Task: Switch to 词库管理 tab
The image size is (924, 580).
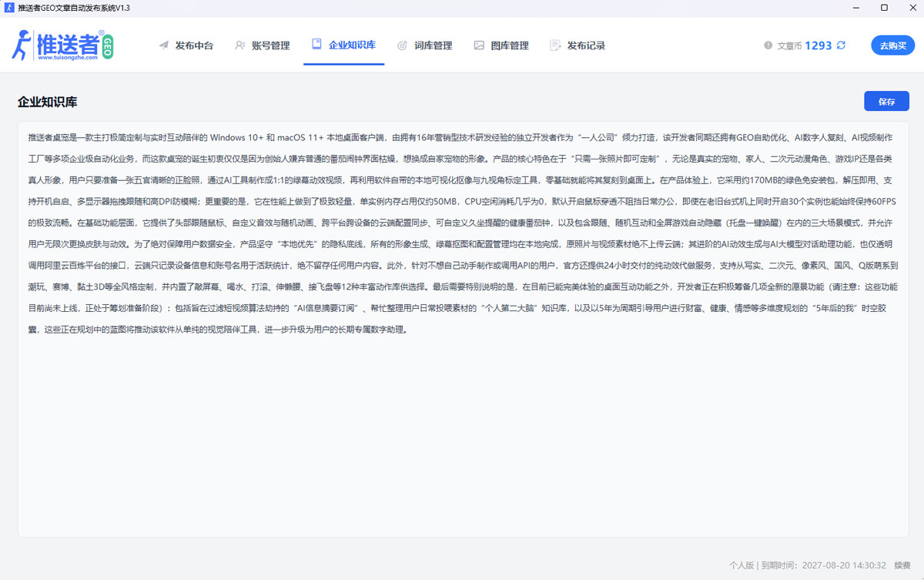Action: coord(424,45)
